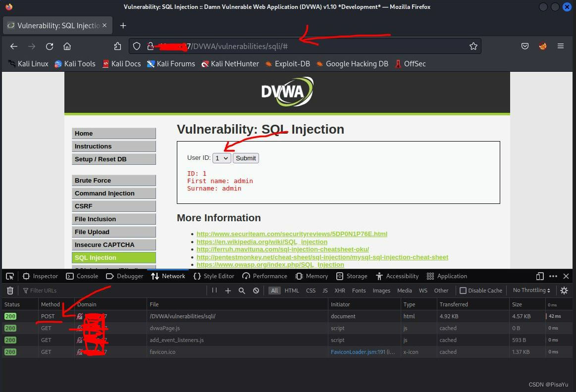Viewport: 576px width, 392px height.
Task: Switch to the Debugger tab
Action: [x=124, y=276]
